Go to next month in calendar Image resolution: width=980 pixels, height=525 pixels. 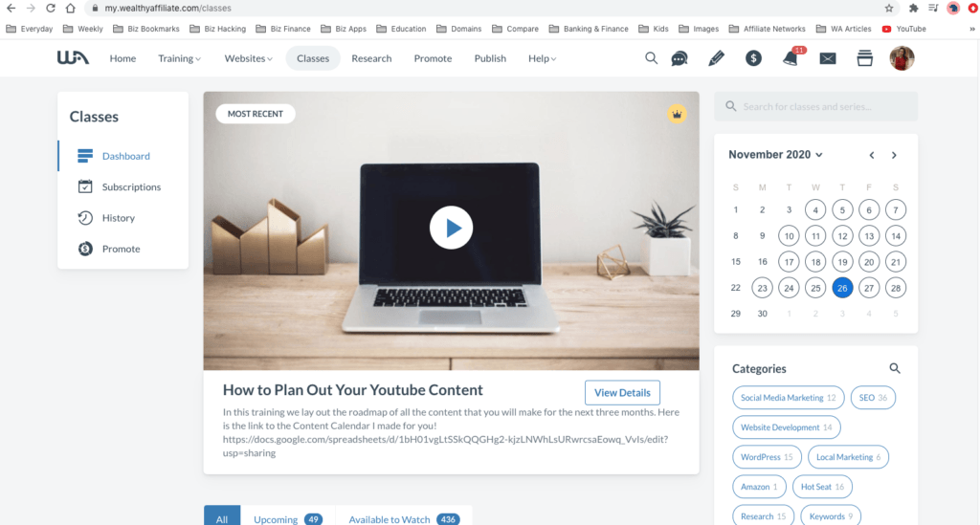pos(894,155)
